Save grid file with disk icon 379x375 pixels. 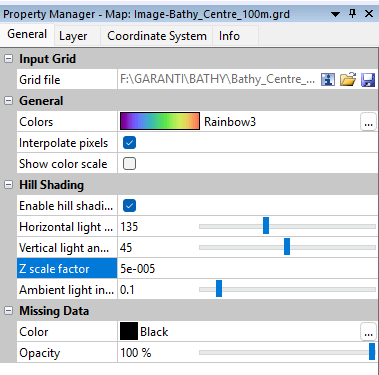(368, 80)
